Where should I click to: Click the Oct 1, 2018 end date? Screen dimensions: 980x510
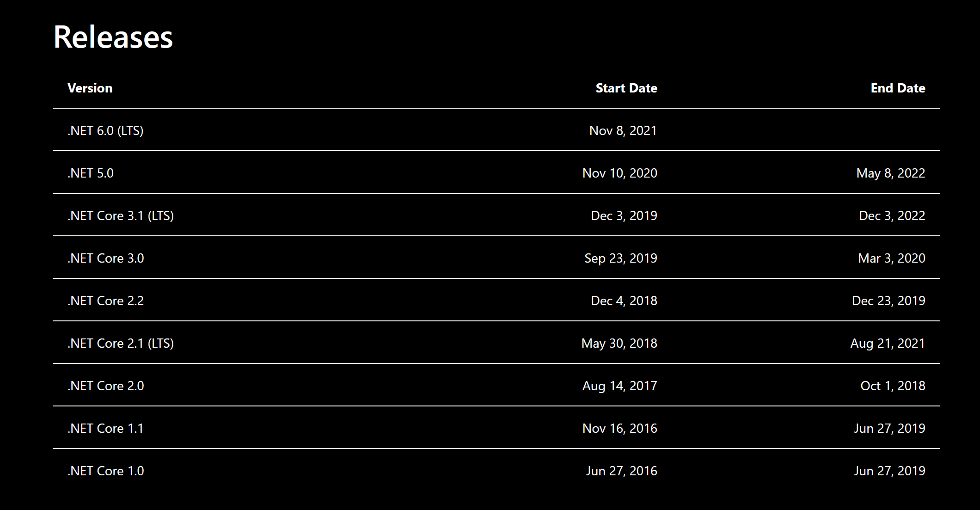pos(893,386)
